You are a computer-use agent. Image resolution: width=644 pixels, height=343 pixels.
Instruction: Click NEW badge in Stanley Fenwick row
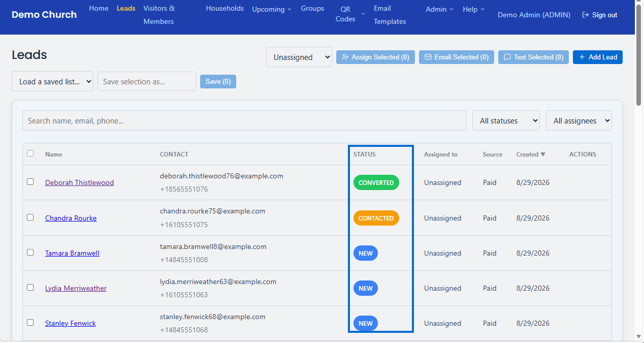366,323
